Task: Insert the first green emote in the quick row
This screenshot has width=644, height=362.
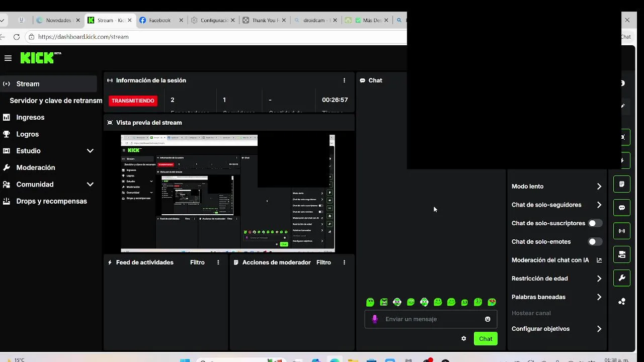Action: pyautogui.click(x=370, y=302)
